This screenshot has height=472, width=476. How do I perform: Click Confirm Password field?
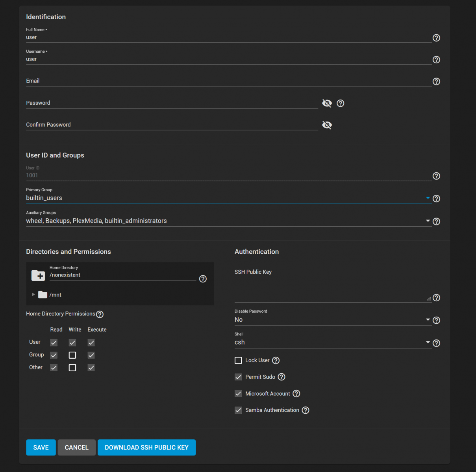coord(172,125)
